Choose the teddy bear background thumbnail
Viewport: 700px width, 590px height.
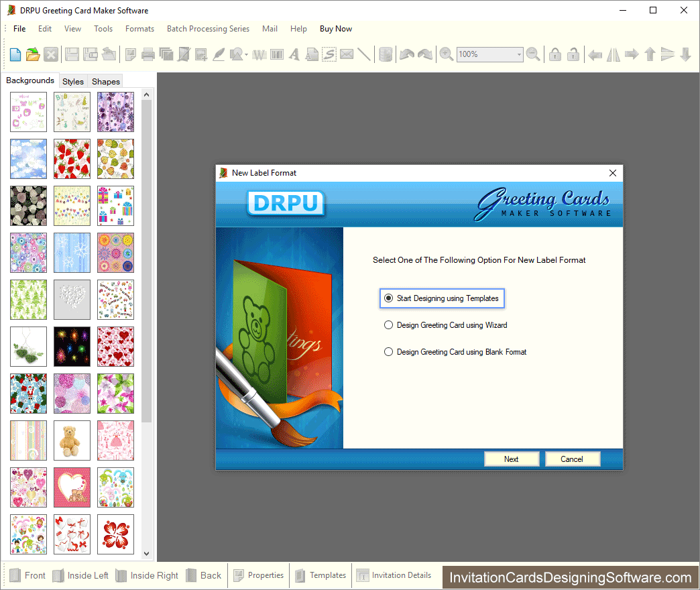click(x=72, y=440)
